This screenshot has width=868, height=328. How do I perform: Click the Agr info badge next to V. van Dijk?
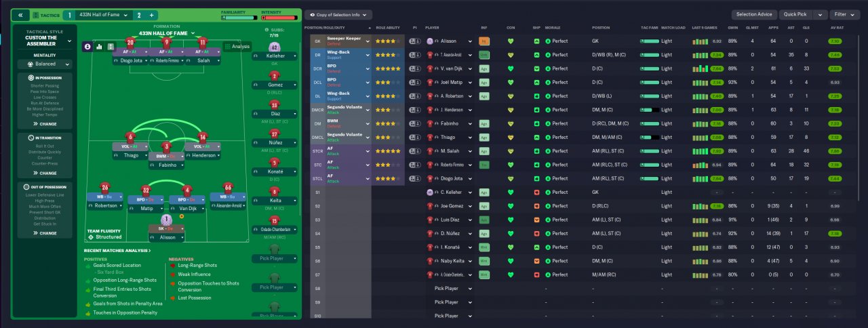point(484,68)
